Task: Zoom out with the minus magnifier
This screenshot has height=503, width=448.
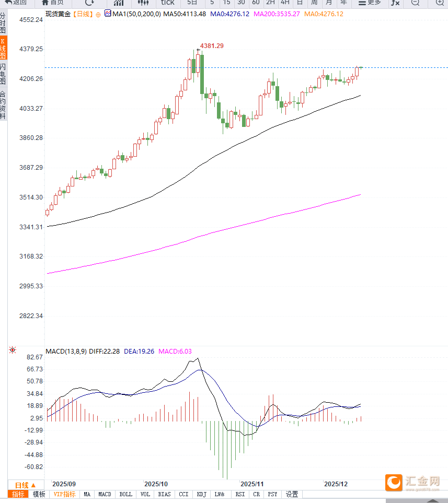Action: (415, 3)
